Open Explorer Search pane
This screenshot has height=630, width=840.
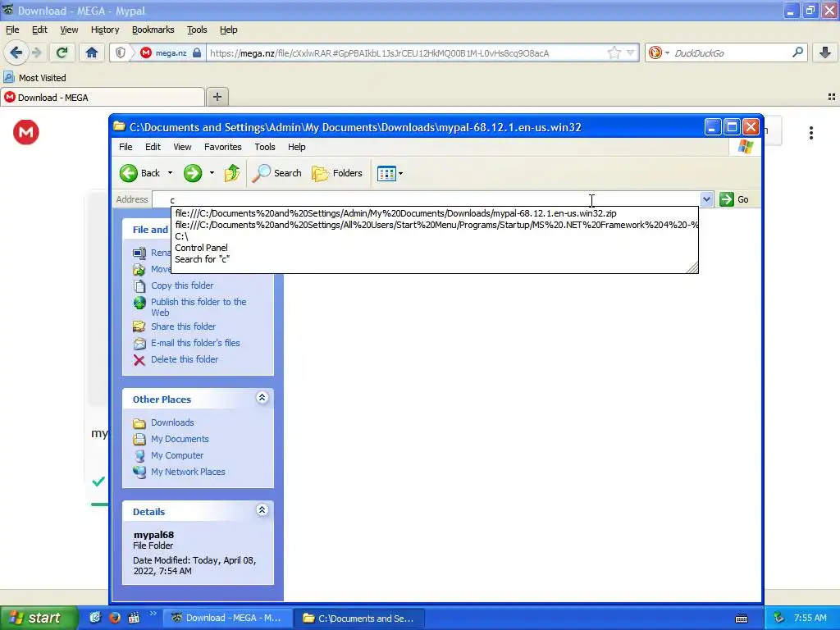277,173
